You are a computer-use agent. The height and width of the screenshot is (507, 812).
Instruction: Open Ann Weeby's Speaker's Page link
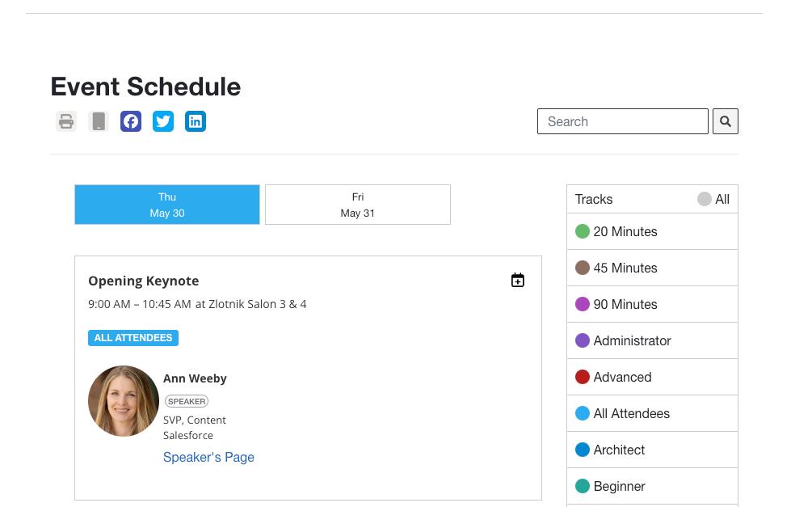click(208, 457)
